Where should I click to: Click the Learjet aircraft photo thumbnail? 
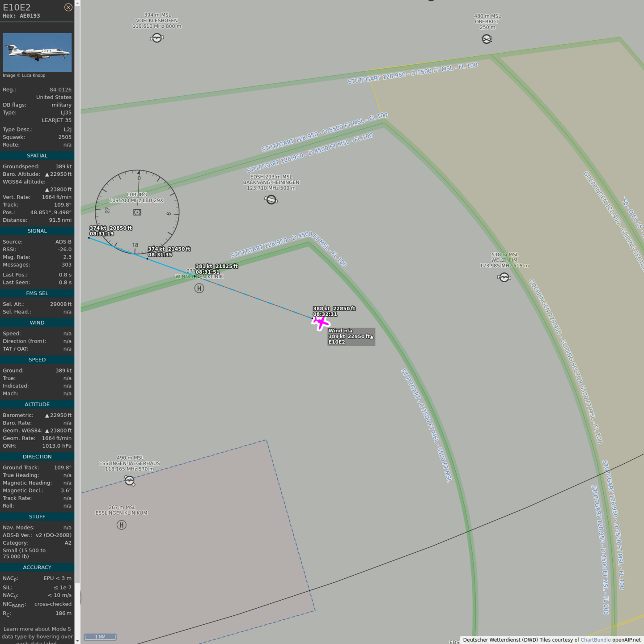pos(37,52)
